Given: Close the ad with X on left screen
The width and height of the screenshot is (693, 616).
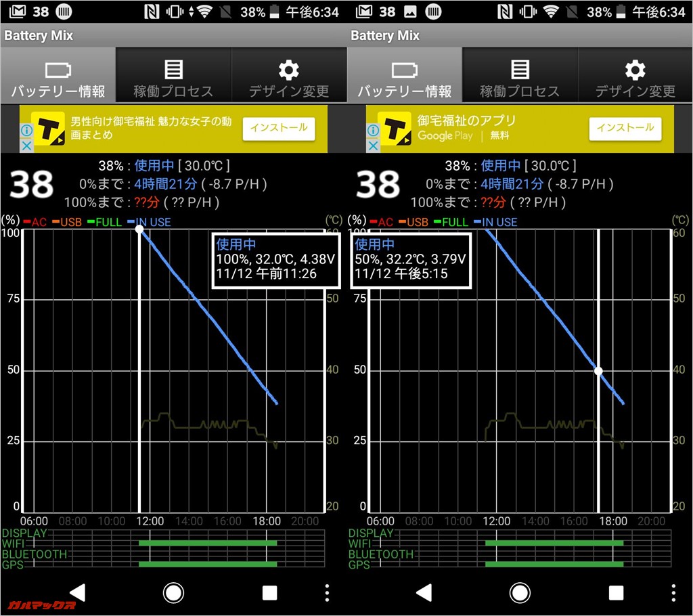Looking at the screenshot, I should 26,146.
